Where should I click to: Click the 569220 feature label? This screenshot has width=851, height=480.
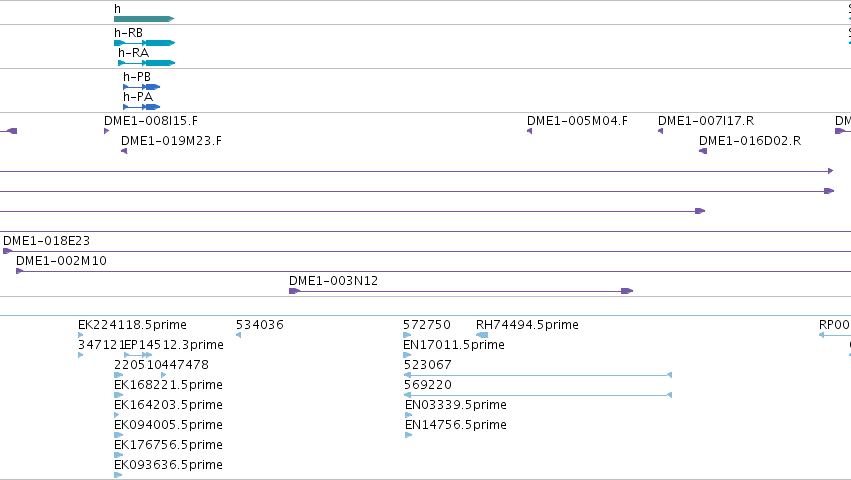click(x=428, y=384)
